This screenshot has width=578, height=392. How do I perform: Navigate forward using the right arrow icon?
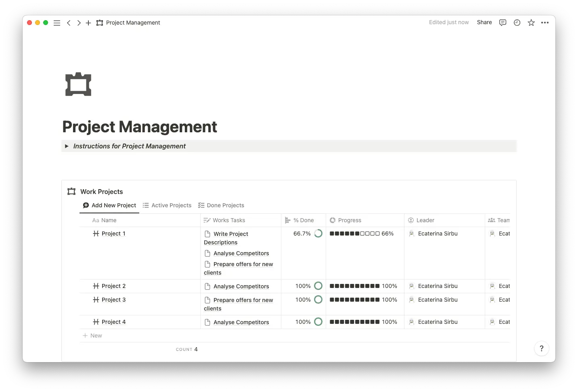click(79, 23)
